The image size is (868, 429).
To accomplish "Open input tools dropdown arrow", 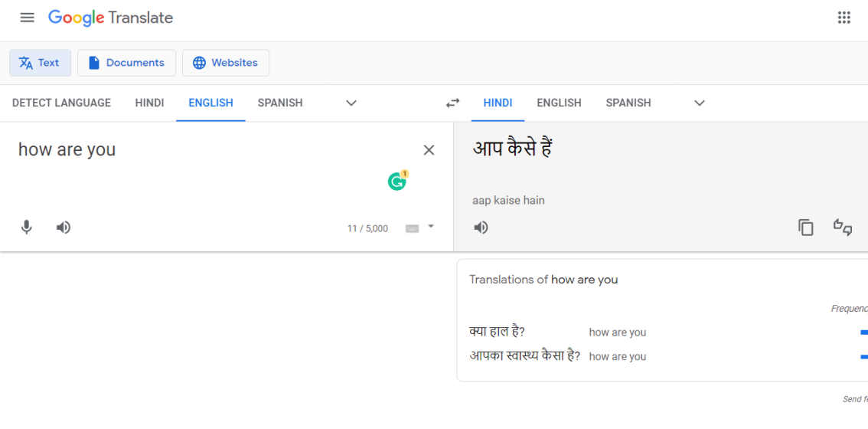I will 431,226.
